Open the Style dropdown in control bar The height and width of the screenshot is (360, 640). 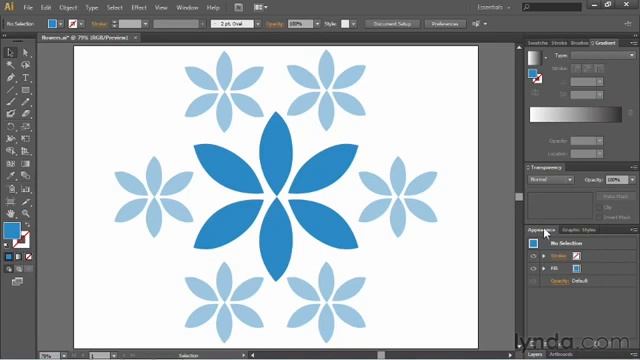tap(353, 24)
